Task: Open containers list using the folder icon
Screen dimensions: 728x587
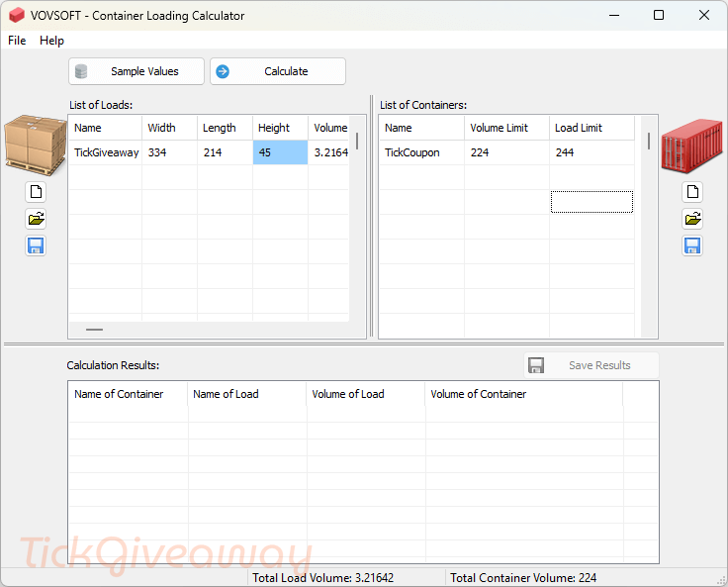Action: point(692,219)
